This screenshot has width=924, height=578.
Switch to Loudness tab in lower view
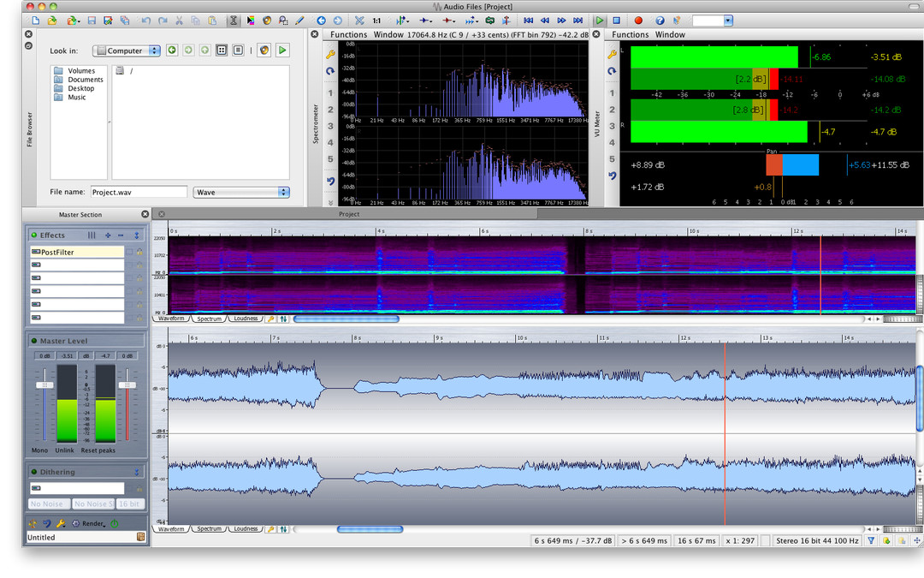[x=246, y=529]
